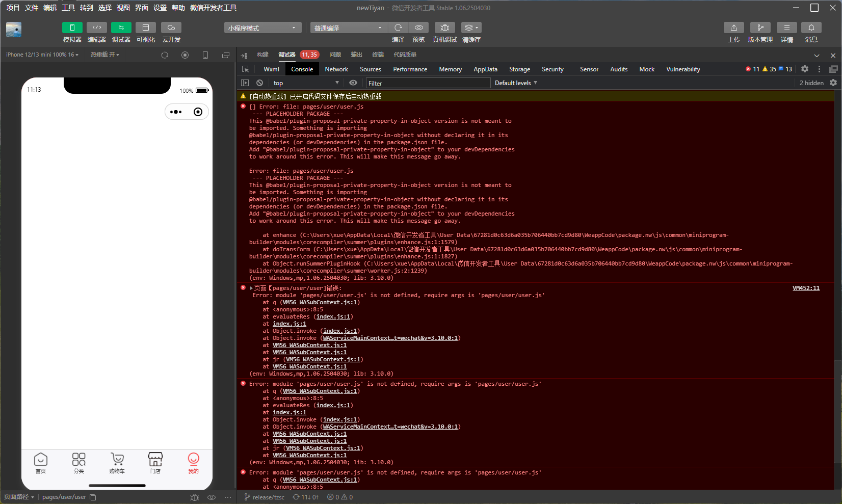Go to the 门店 store tab in the simulator
Screen dimensions: 842x504
[x=155, y=463]
